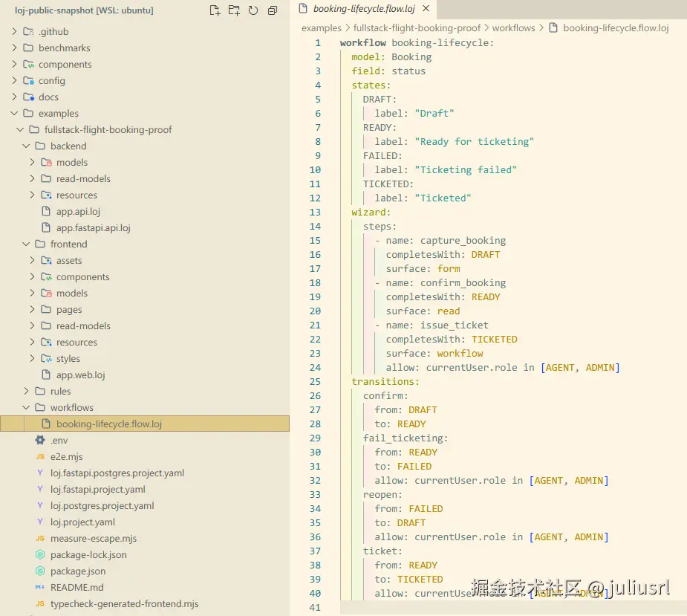
Task: Open the frontend components folder
Action: click(x=82, y=276)
